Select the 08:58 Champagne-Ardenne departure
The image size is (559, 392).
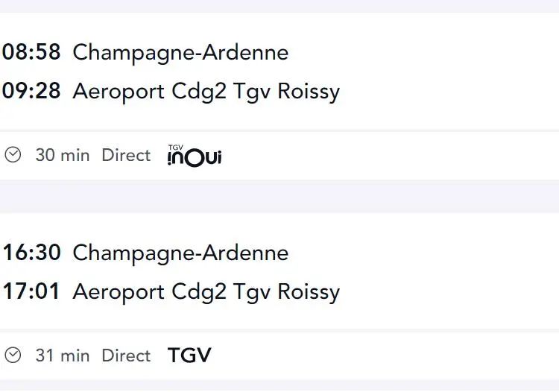(145, 52)
